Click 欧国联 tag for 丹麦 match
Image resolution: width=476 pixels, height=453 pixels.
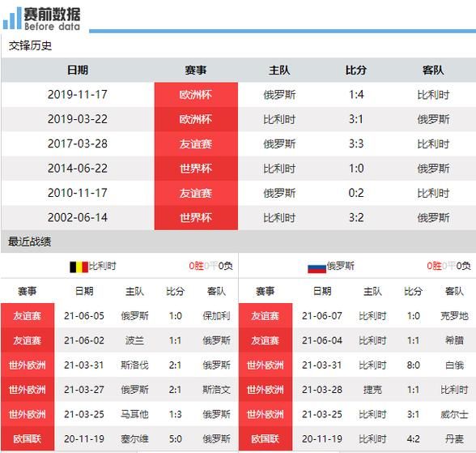[x=266, y=438]
